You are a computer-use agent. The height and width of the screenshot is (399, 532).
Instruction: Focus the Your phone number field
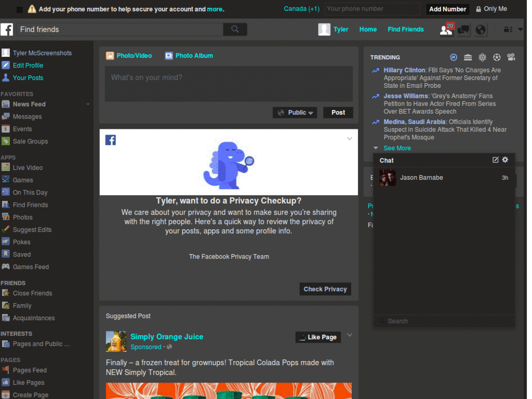[x=372, y=9]
